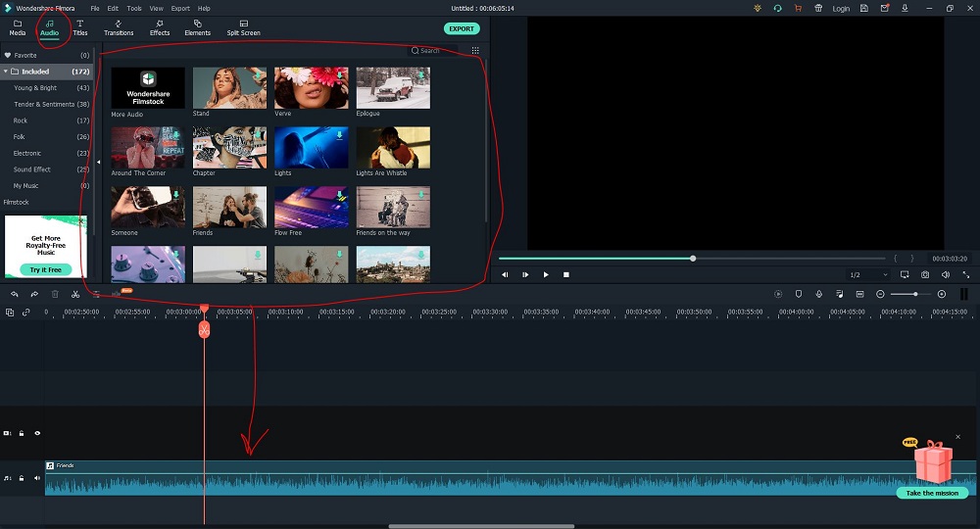Screen dimensions: 980x529
Task: Click the Login link
Action: coord(841,9)
